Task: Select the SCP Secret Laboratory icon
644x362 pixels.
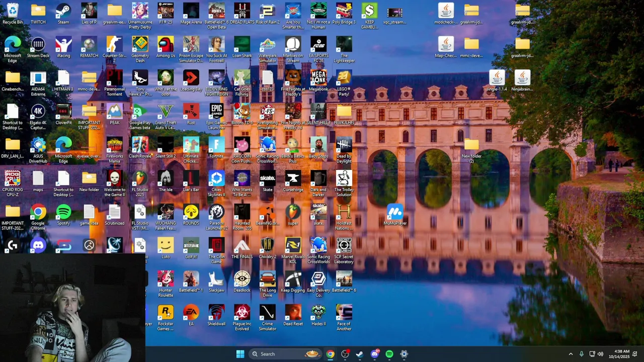Action: tap(344, 250)
